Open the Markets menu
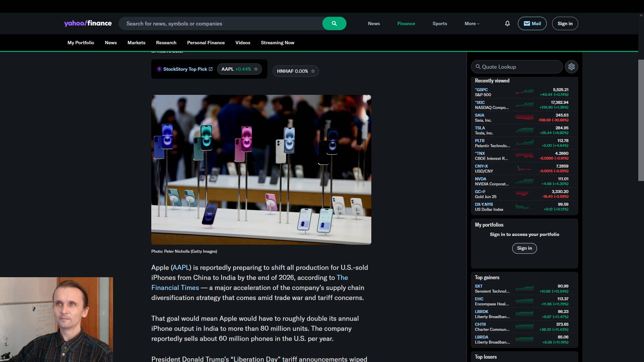This screenshot has width=644, height=362. pos(136,43)
